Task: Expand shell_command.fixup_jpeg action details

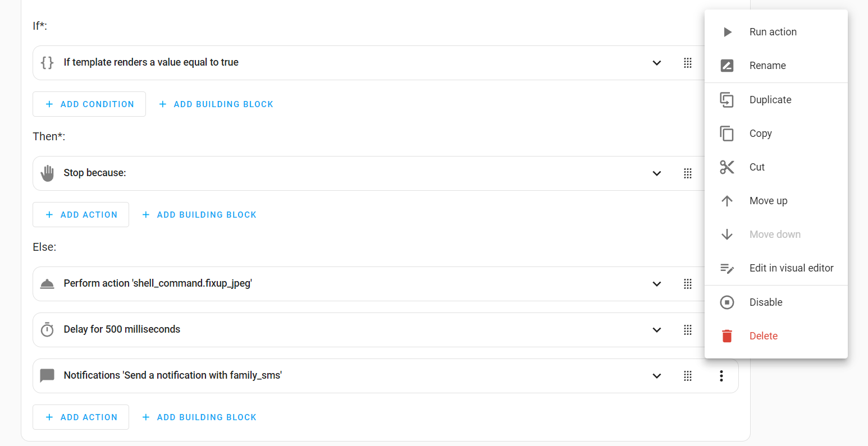Action: [656, 284]
